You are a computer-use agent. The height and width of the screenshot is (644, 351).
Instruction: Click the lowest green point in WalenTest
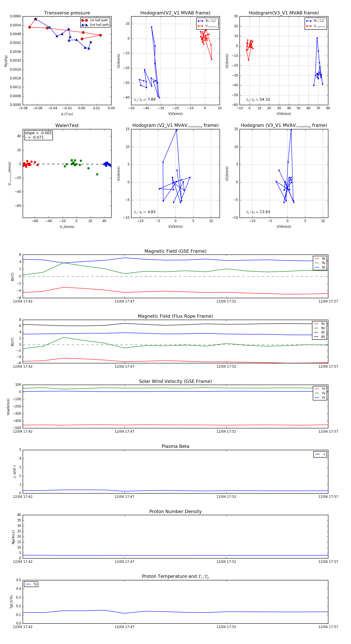[97, 174]
